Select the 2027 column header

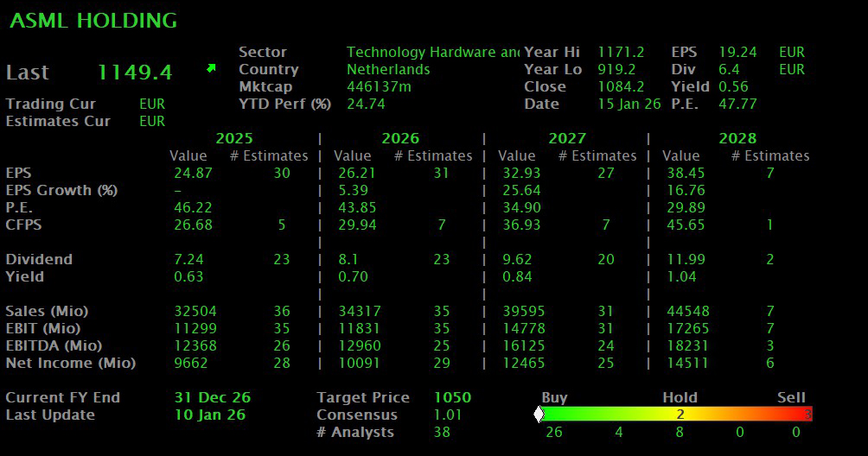[567, 138]
